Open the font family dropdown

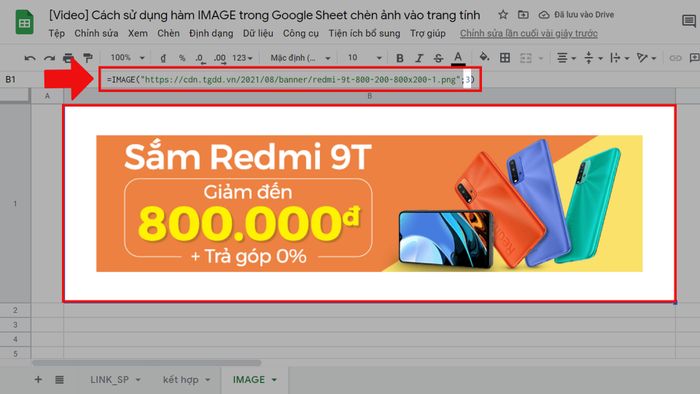tap(300, 58)
